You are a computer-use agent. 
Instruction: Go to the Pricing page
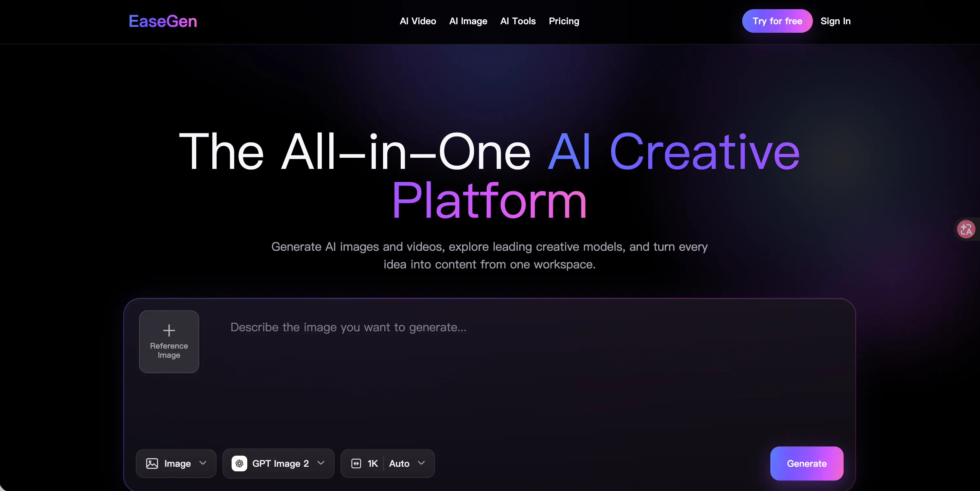point(564,21)
